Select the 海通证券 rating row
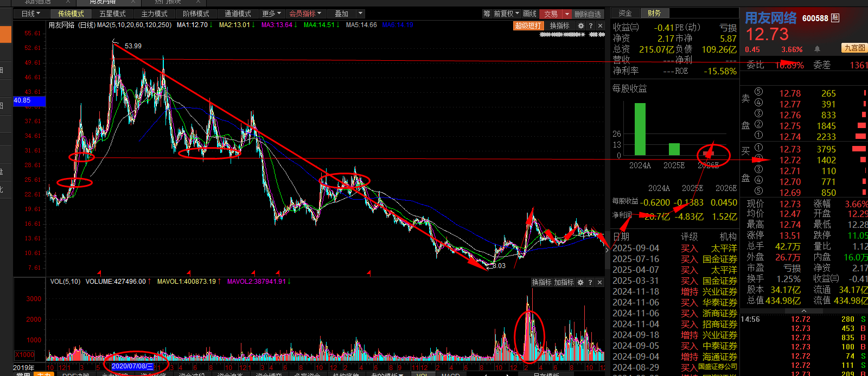The image size is (868, 376). coord(674,357)
